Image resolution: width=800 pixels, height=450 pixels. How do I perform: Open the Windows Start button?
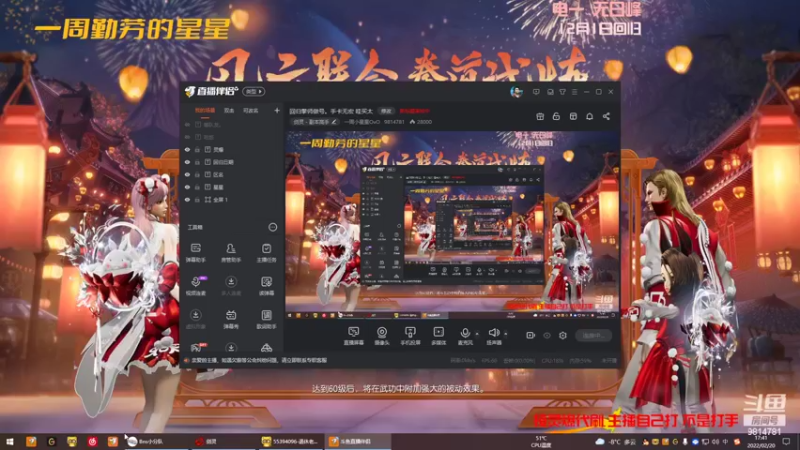pyautogui.click(x=10, y=441)
